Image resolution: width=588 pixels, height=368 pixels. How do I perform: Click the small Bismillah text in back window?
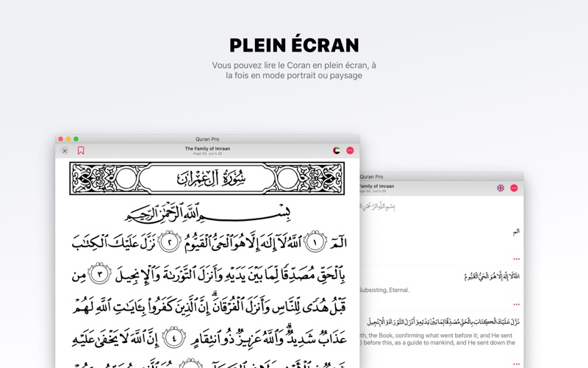click(x=377, y=206)
